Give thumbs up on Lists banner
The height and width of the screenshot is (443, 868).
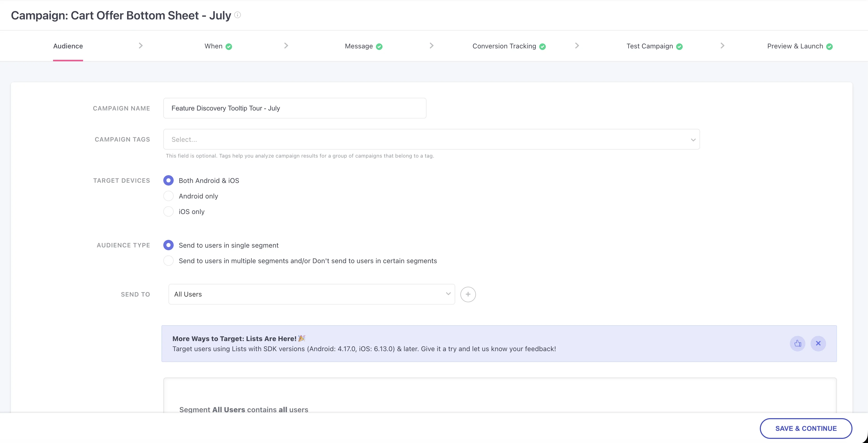point(798,344)
